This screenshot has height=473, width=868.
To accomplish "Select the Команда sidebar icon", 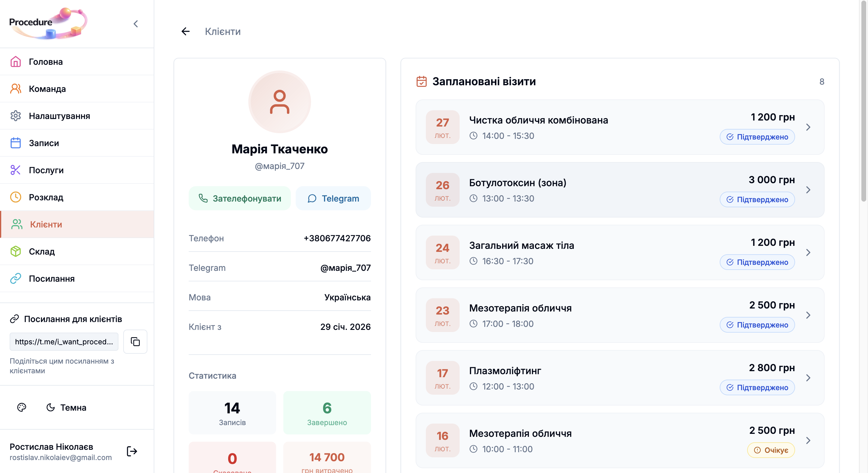I will 16,88.
